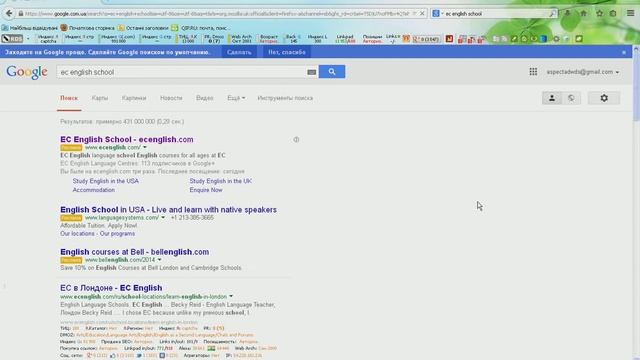Click the Google logo

point(27,72)
